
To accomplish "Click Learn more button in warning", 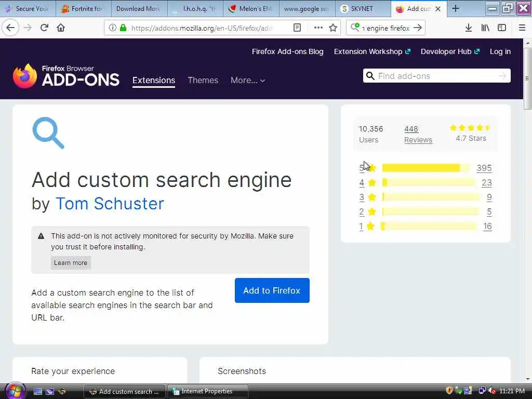I will (71, 262).
